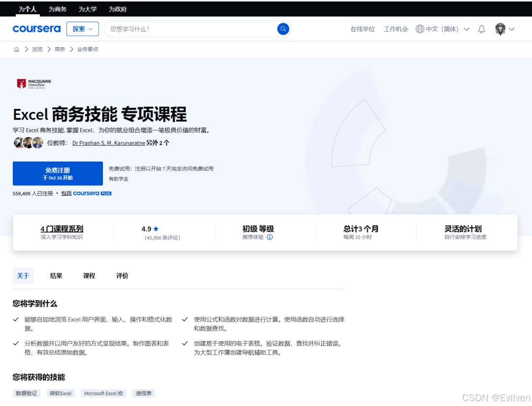Expand the 探索 dropdown
The image size is (532, 406).
pyautogui.click(x=82, y=29)
